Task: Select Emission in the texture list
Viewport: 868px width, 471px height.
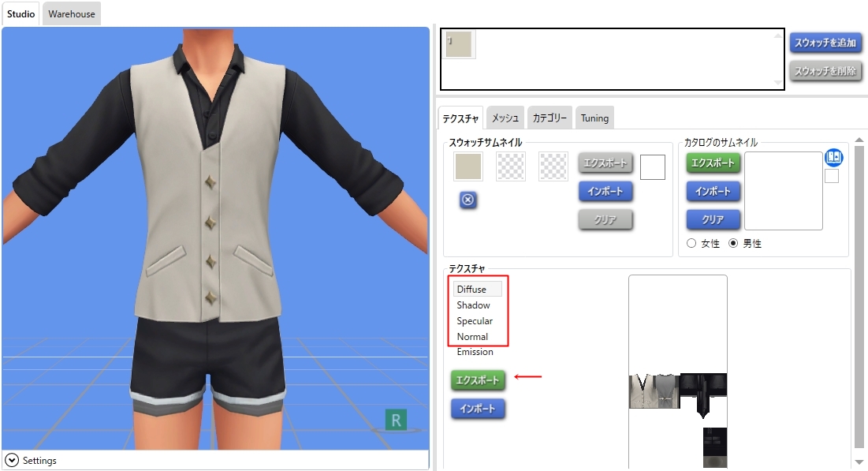Action: [x=475, y=352]
